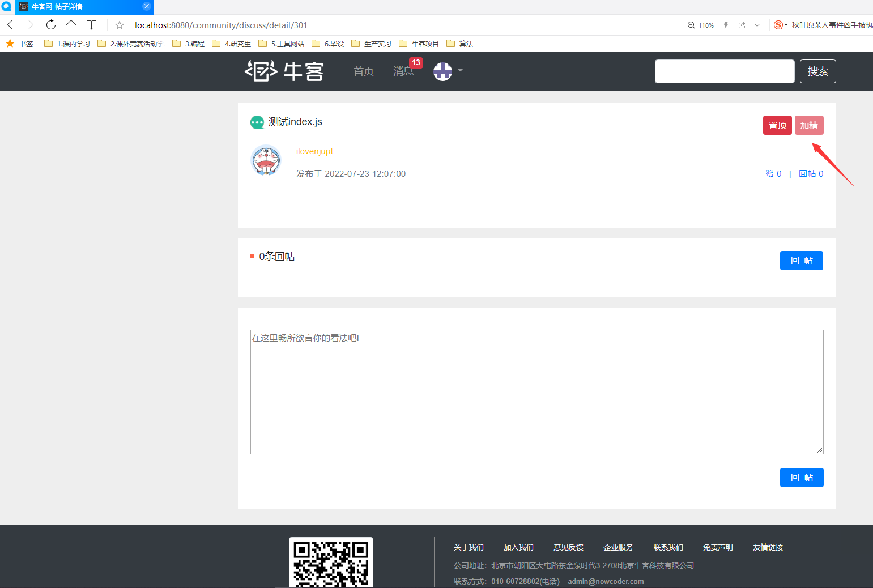Open the 5.工具网站 bookmark folder
The width and height of the screenshot is (873, 588).
click(x=281, y=44)
